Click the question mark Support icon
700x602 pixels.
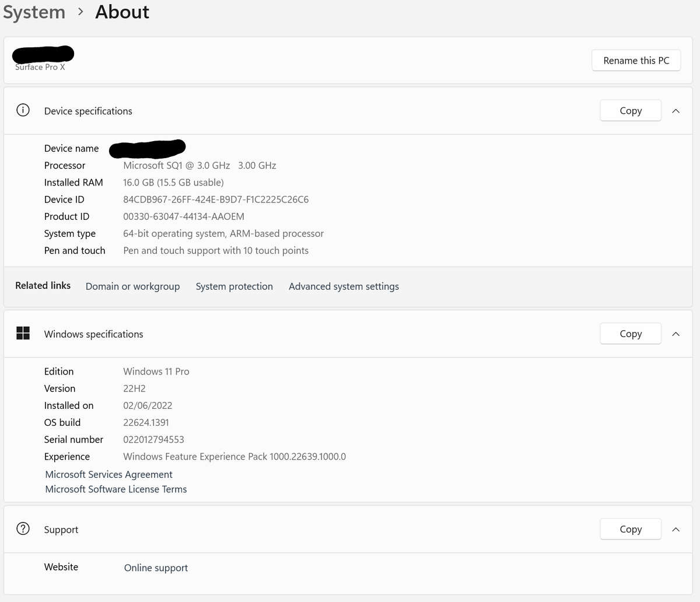23,528
